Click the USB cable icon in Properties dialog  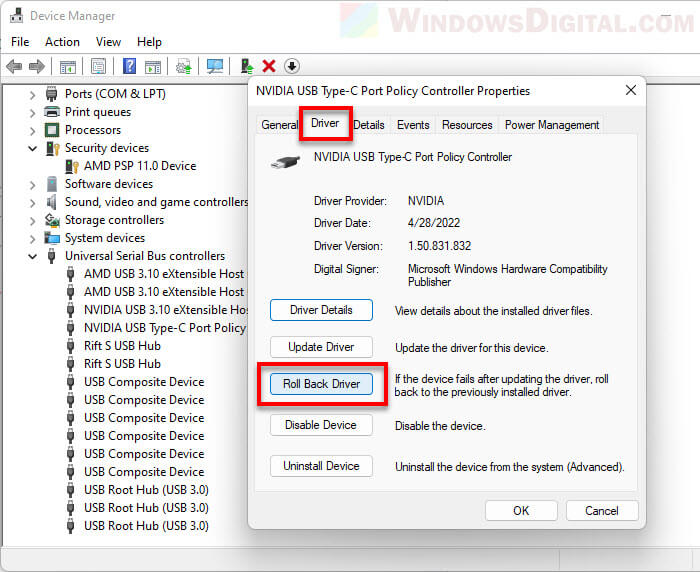pyautogui.click(x=285, y=162)
